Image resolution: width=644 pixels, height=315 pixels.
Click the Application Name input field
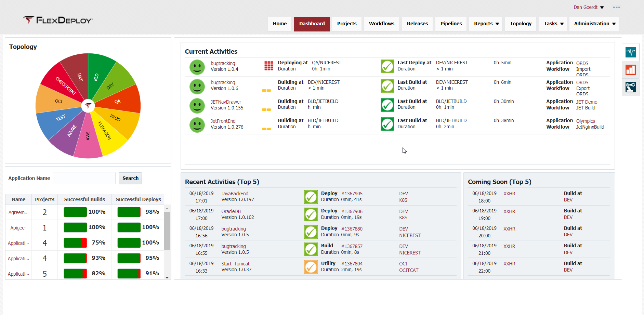(84, 178)
